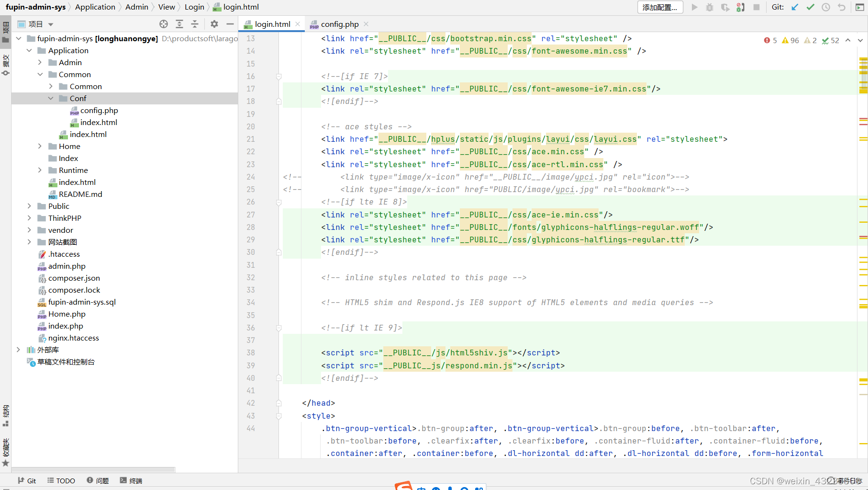The image size is (868, 490).
Task: Click Git commit checkmark icon
Action: pyautogui.click(x=810, y=7)
